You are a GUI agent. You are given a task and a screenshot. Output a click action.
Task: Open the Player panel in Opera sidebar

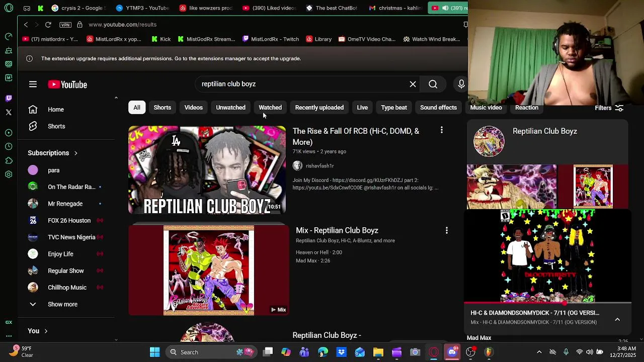(9, 133)
